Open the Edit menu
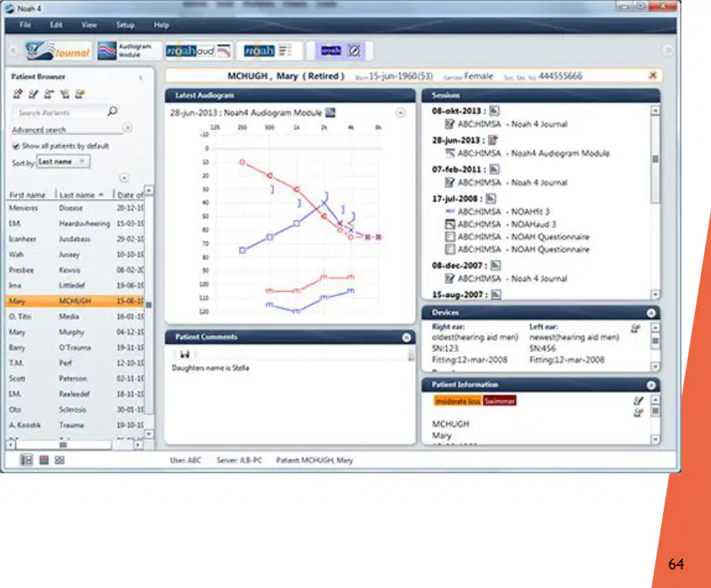711x588 pixels. coord(57,25)
